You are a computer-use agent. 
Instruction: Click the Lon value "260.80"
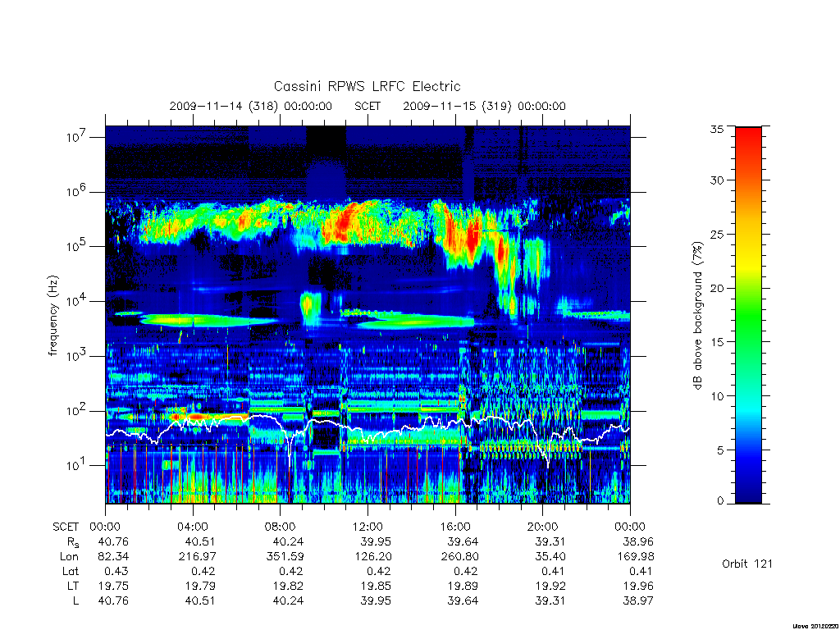click(x=460, y=557)
